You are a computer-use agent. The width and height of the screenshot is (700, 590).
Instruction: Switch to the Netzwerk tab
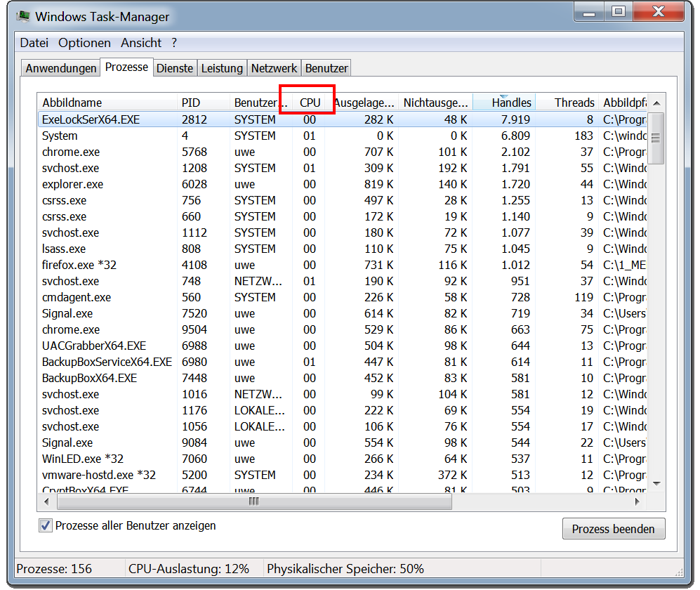tap(274, 68)
